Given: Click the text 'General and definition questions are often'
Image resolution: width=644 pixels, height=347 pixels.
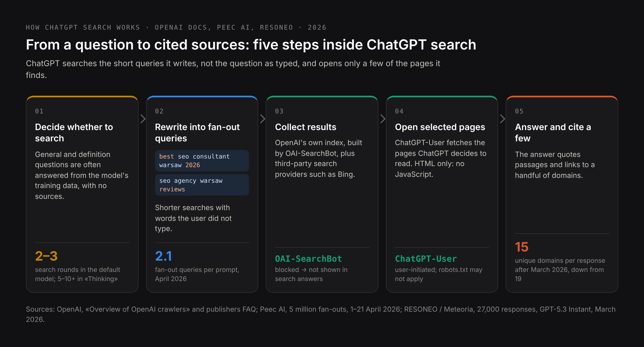Looking at the screenshot, I should coord(82,175).
